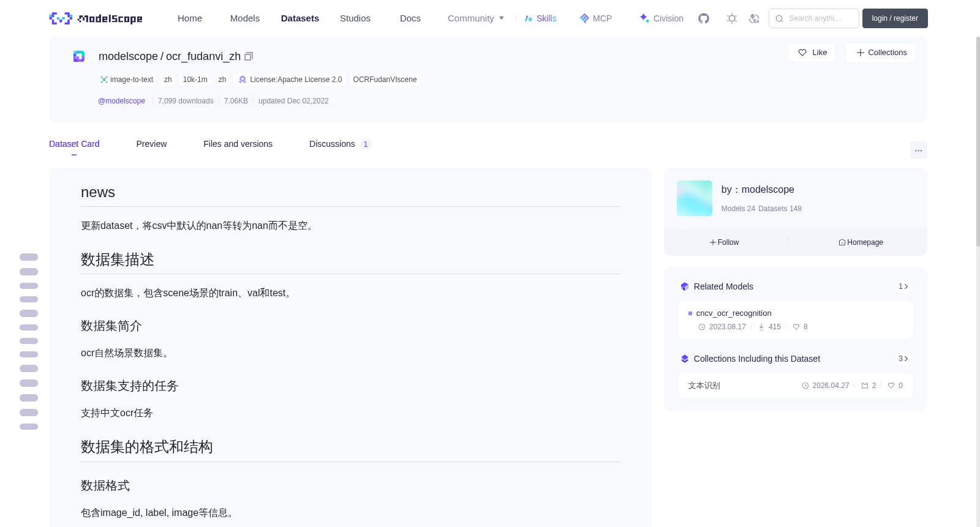Viewport: 980px width, 527px height.
Task: Like this dataset with the heart button
Action: coord(812,53)
